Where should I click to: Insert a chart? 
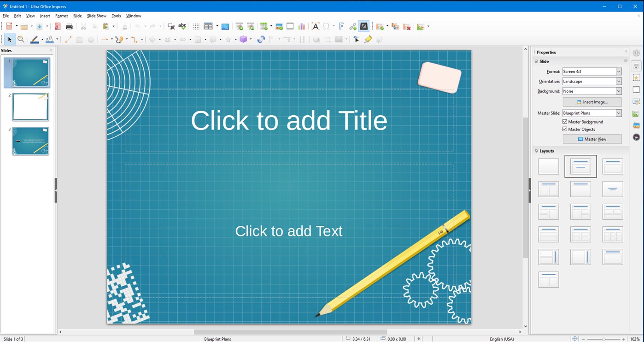301,26
